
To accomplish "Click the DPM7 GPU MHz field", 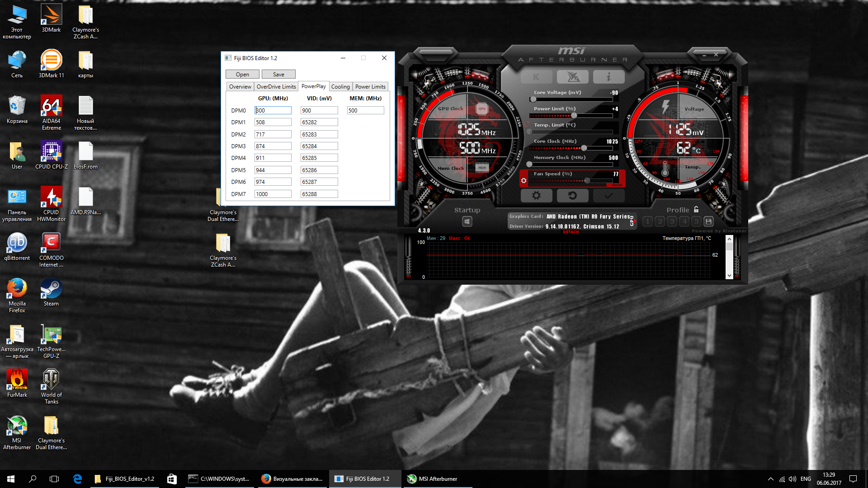I will click(x=273, y=194).
